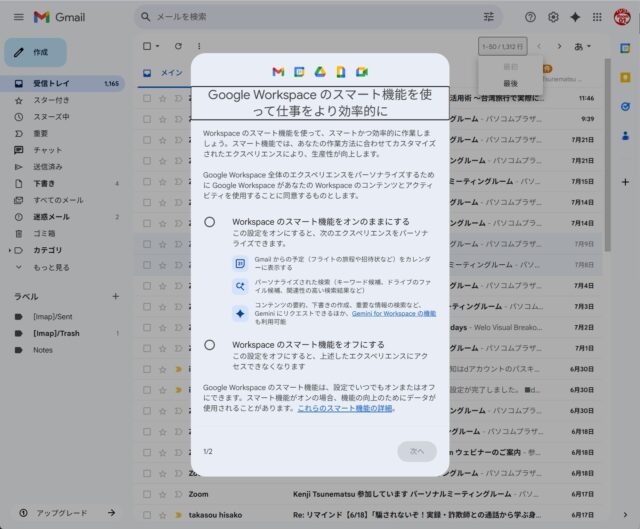Check the first 7月21日 email row checkbox
This screenshot has width=640, height=529.
point(147,140)
